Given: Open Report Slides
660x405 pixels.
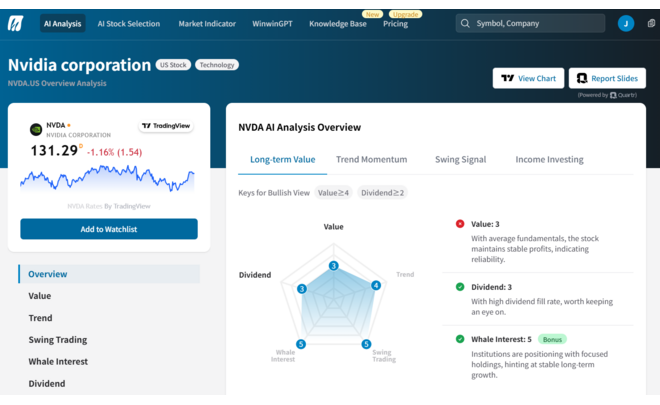Looking at the screenshot, I should coord(607,78).
